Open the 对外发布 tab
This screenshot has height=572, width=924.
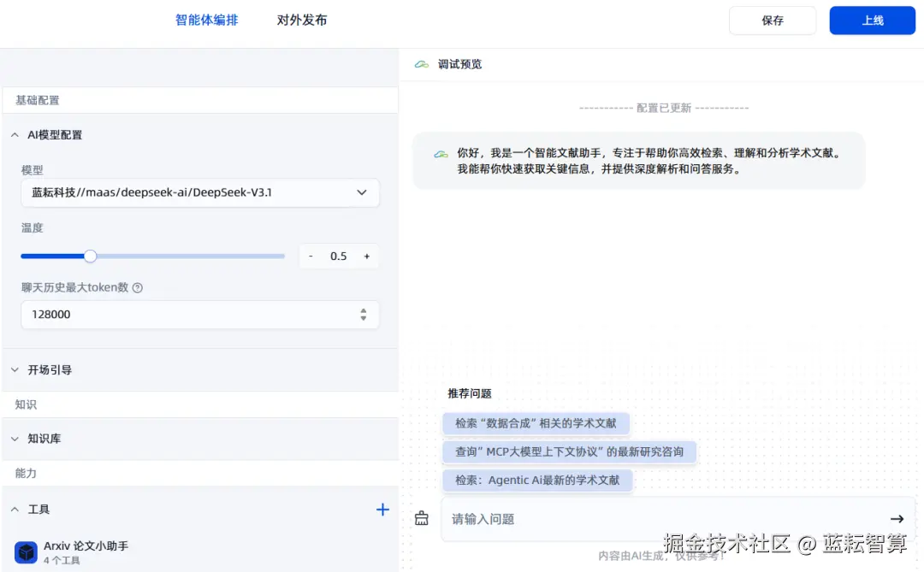tap(302, 20)
